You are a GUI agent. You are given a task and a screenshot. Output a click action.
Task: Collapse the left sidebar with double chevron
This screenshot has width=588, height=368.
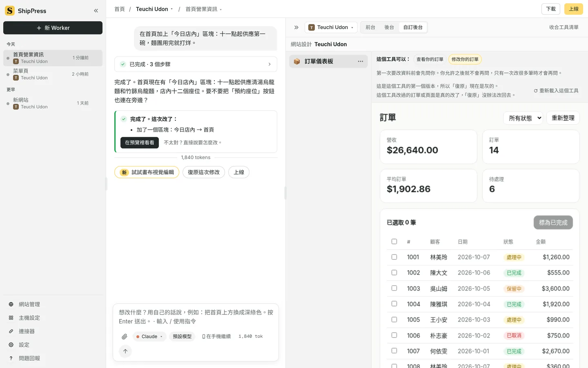pyautogui.click(x=96, y=11)
